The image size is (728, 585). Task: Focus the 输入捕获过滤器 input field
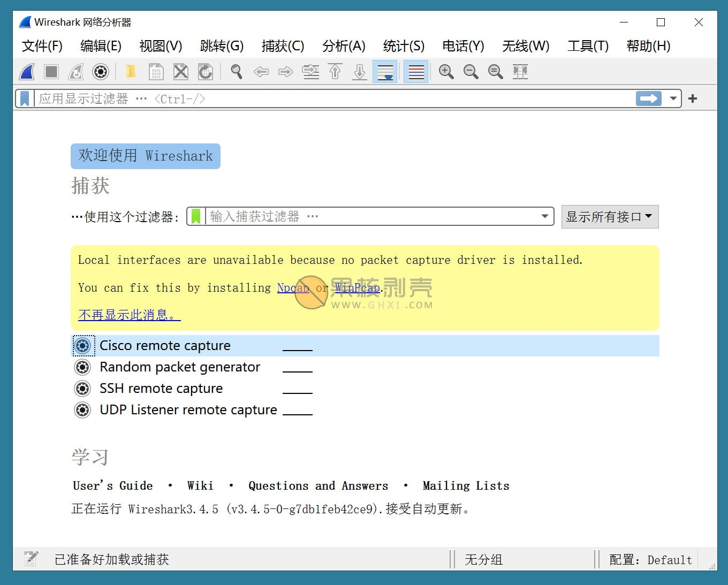click(372, 216)
